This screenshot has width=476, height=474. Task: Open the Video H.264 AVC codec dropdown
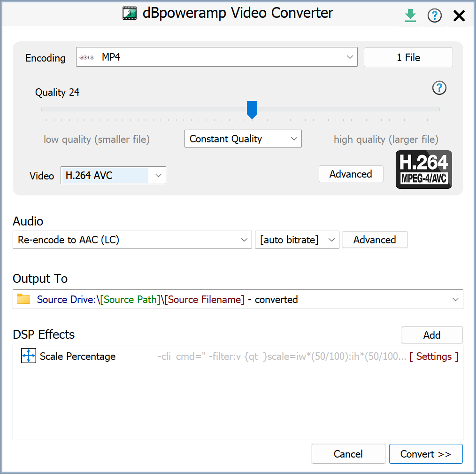click(158, 176)
